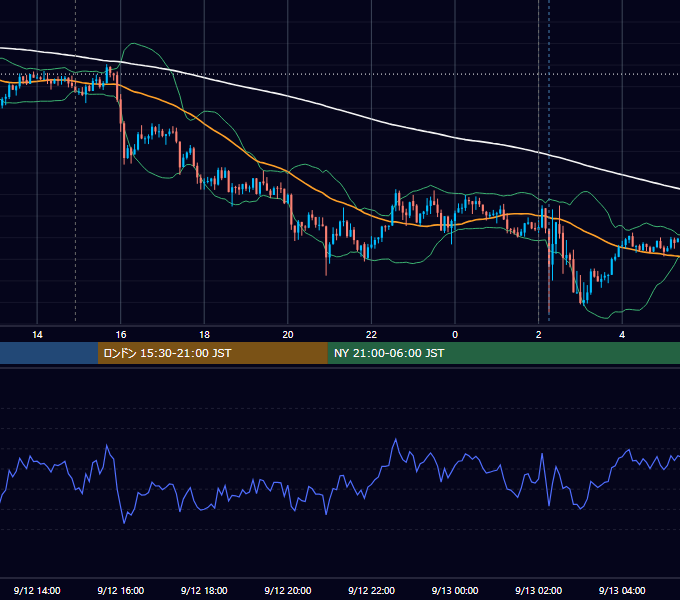Click the time axis label 22
This screenshot has width=680, height=600.
click(x=371, y=334)
